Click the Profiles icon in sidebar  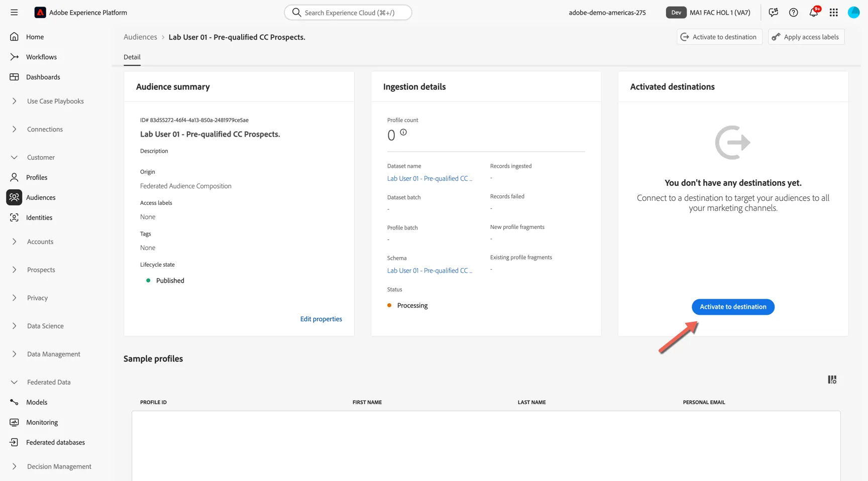[14, 177]
